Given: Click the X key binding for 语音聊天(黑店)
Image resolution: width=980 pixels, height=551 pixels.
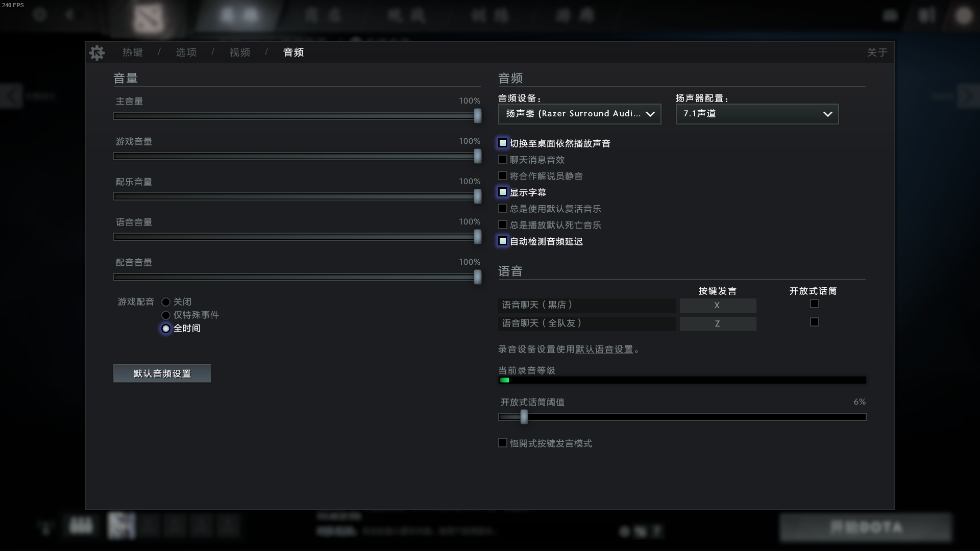Looking at the screenshot, I should tap(717, 306).
